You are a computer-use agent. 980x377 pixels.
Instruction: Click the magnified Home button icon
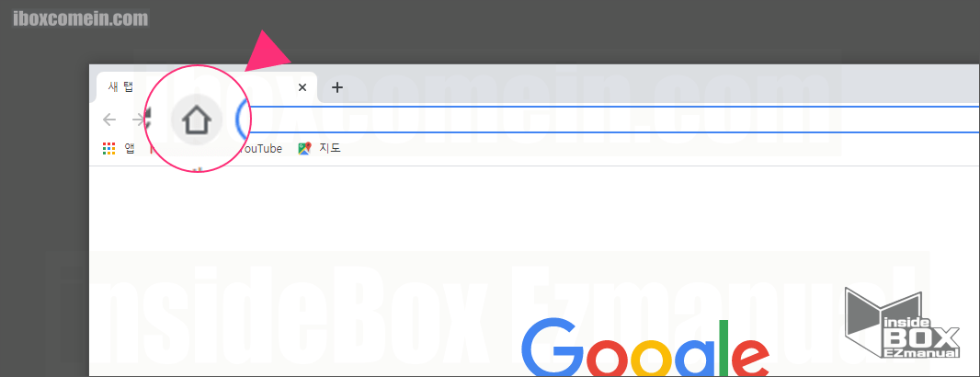(x=197, y=120)
